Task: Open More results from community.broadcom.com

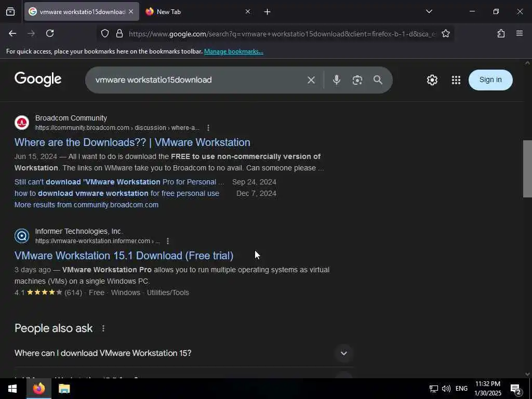Action: 86,205
